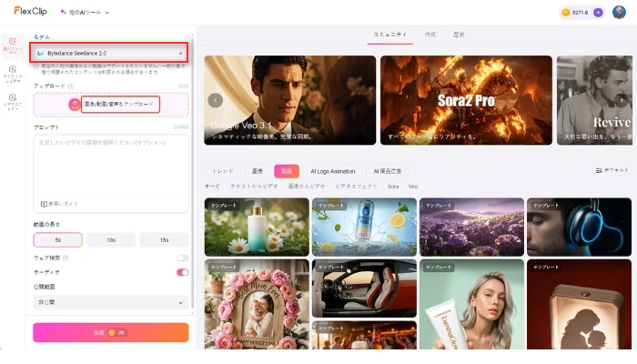Open the Bytedance Seedance 2.0 model dropdown

tap(109, 53)
